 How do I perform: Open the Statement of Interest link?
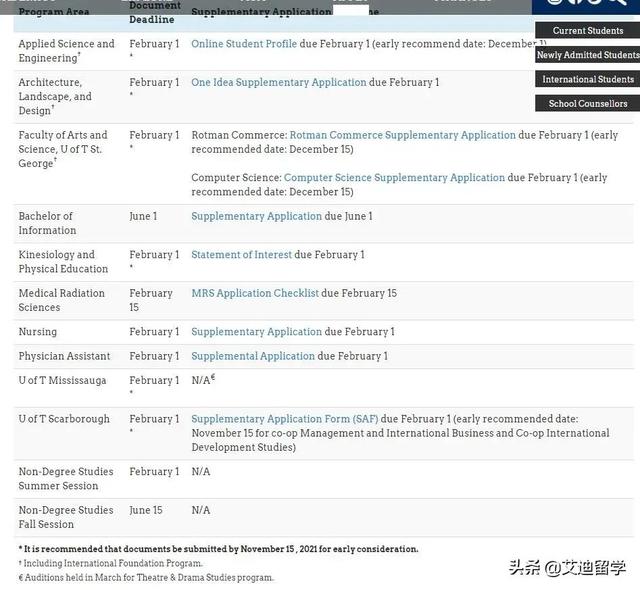click(242, 255)
